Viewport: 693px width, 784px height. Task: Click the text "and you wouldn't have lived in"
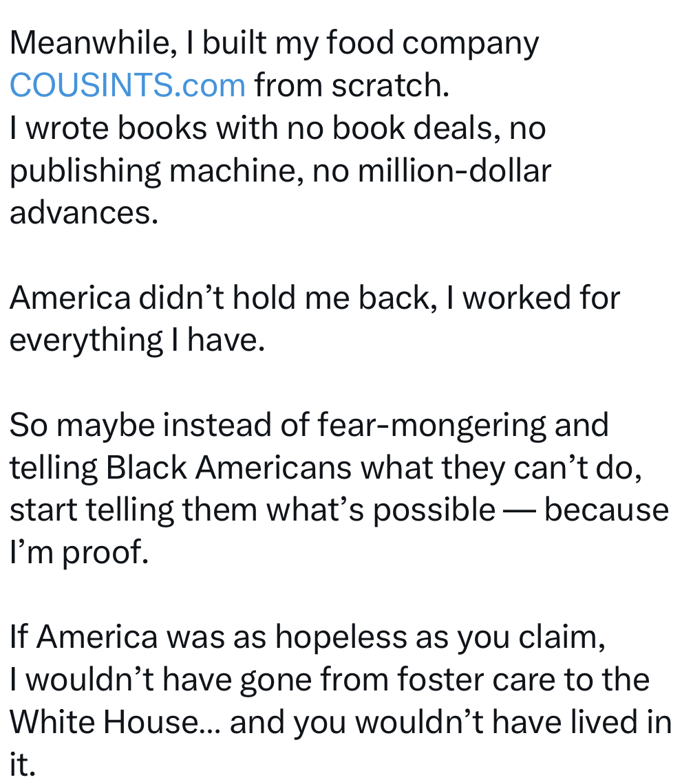click(451, 723)
